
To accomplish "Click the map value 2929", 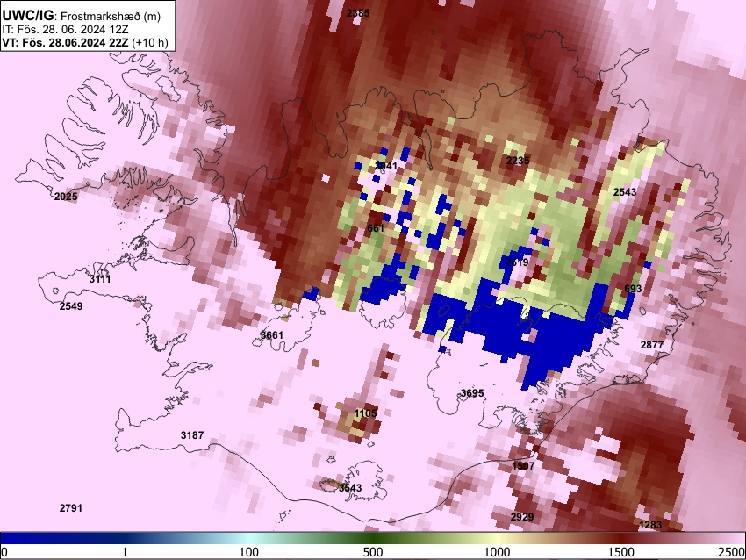I will [x=522, y=517].
